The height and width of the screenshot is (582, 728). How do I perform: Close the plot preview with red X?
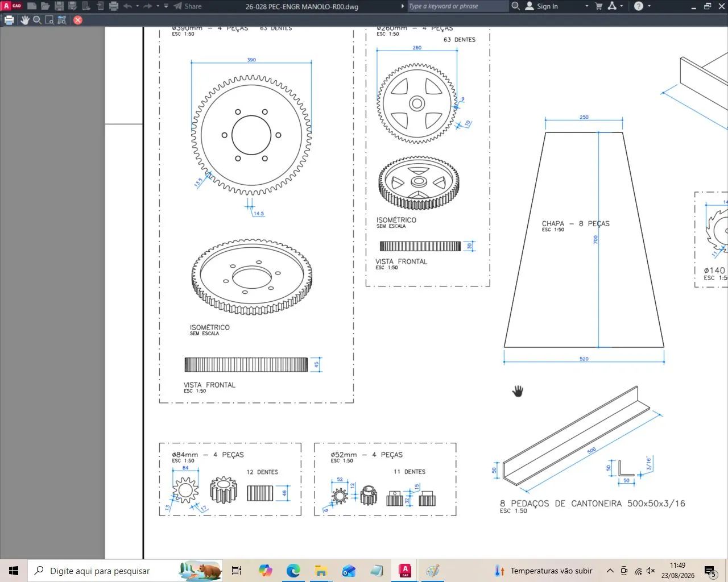coord(78,20)
